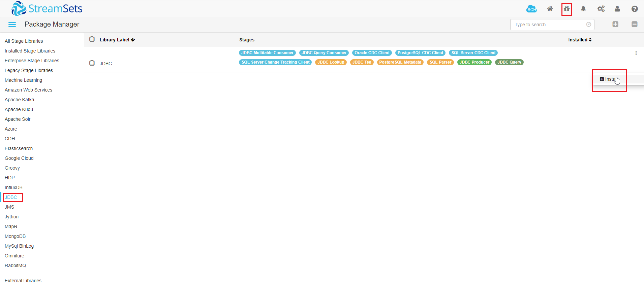Open the Google Cloud category
This screenshot has height=286, width=644.
pos(19,158)
